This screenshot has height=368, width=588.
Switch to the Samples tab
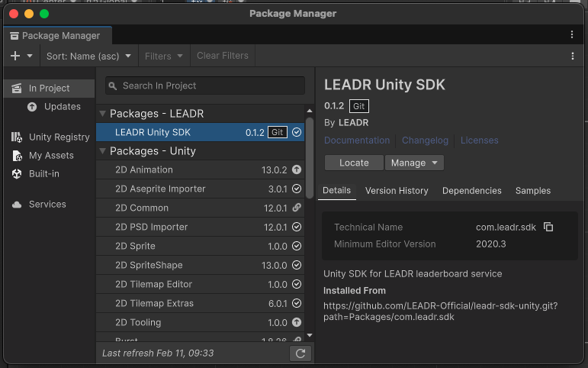(x=533, y=191)
